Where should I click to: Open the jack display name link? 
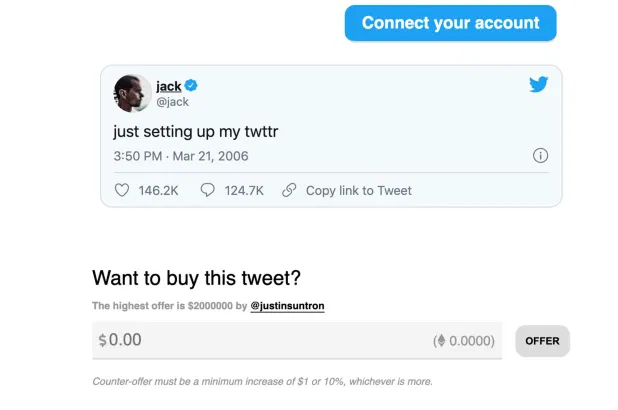(x=168, y=86)
